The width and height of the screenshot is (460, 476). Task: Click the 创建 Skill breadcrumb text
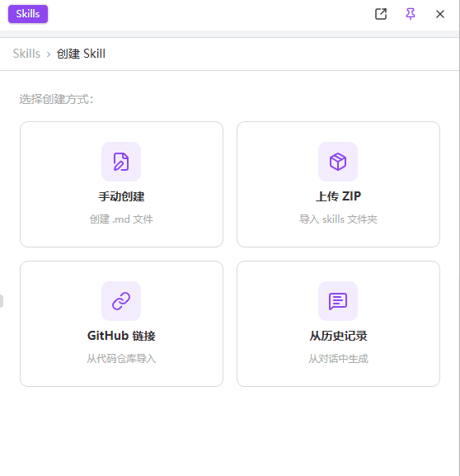(81, 54)
